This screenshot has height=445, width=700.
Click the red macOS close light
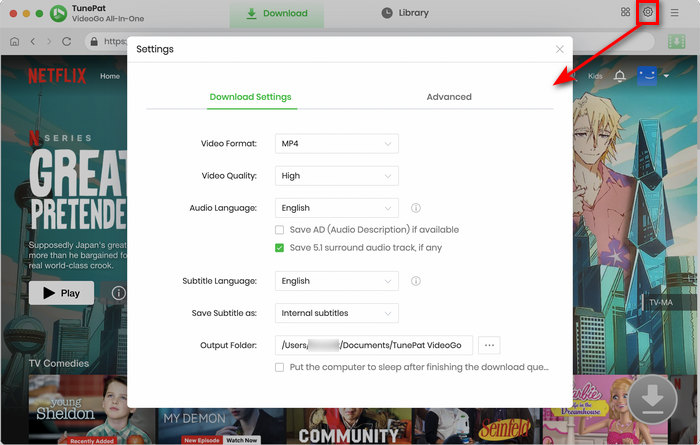point(13,13)
